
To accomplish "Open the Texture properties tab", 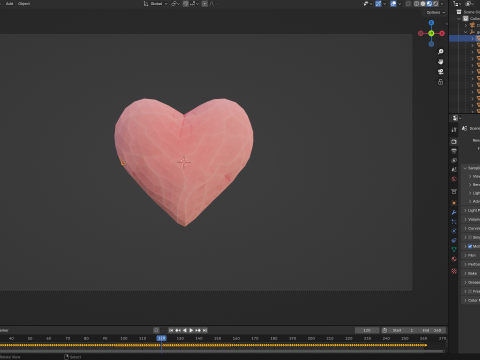I will pos(454,271).
